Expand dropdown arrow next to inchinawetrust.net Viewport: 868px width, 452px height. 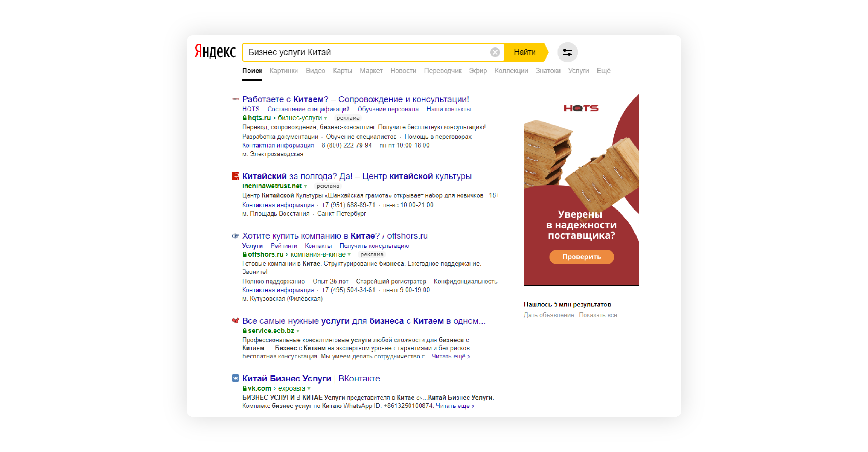click(x=305, y=186)
